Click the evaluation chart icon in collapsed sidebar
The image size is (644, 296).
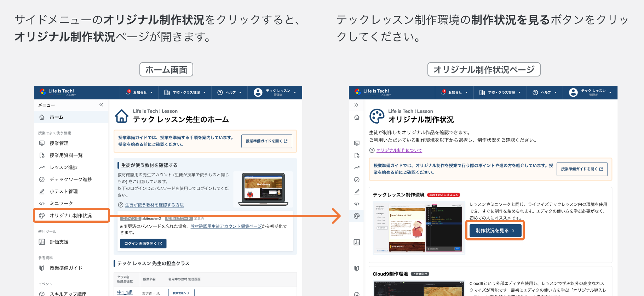(357, 242)
